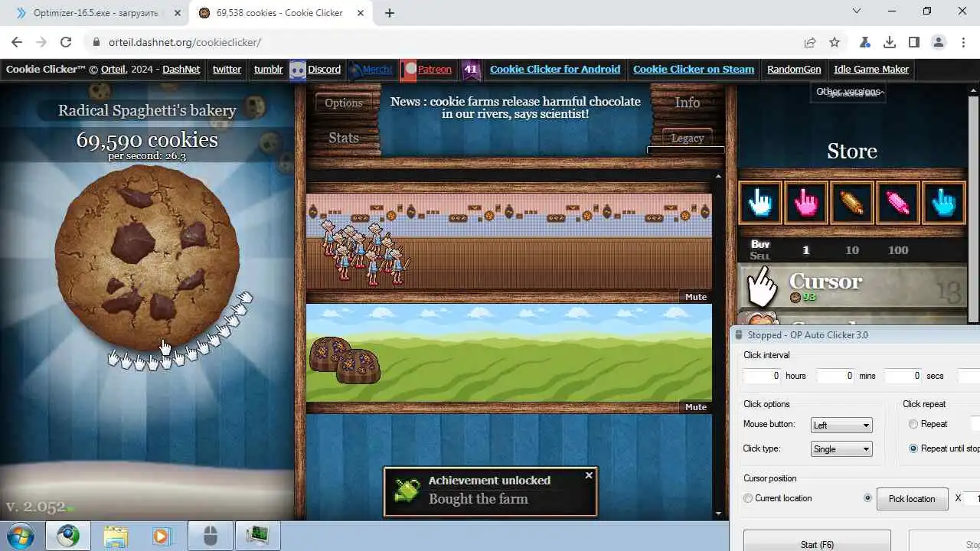Image resolution: width=980 pixels, height=551 pixels.
Task: Expand the Other versions dropdown
Action: 849,92
